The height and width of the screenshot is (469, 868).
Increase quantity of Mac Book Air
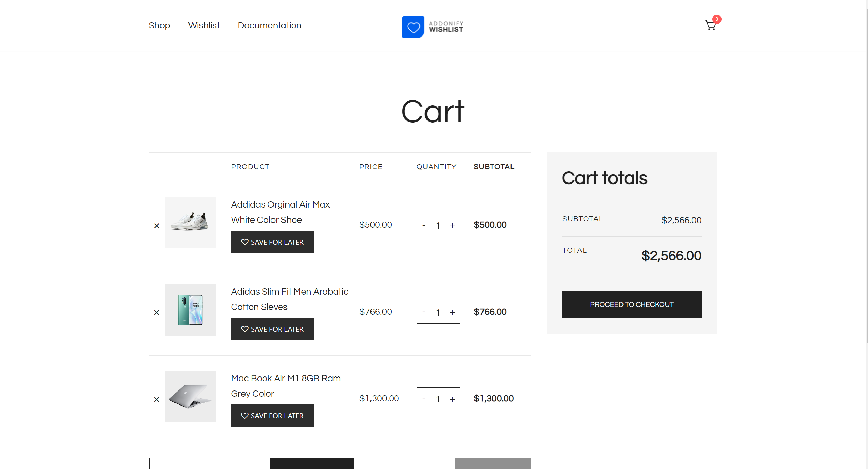point(452,399)
